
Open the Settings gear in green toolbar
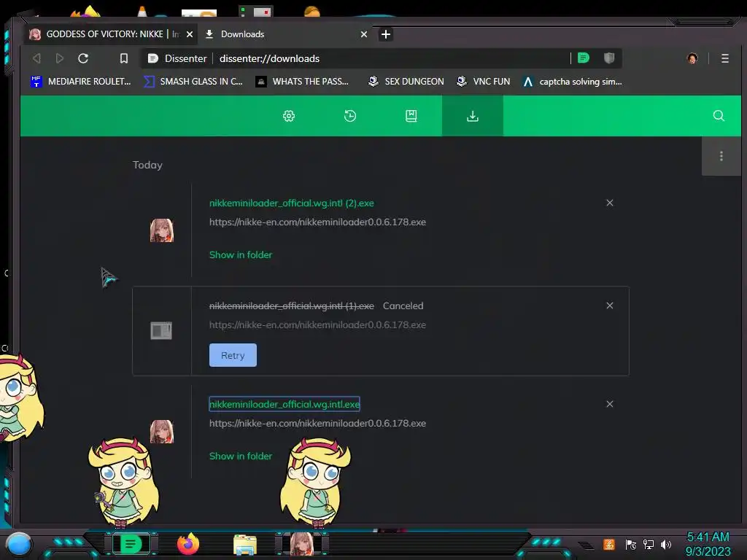[289, 116]
